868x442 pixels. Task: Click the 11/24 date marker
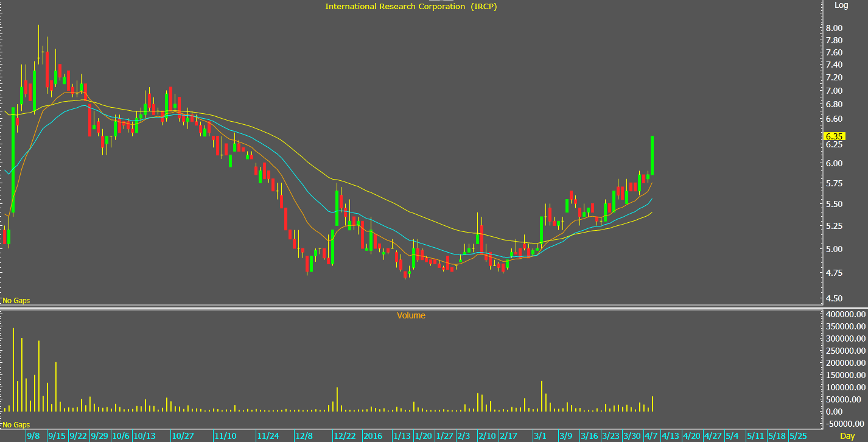coord(268,436)
